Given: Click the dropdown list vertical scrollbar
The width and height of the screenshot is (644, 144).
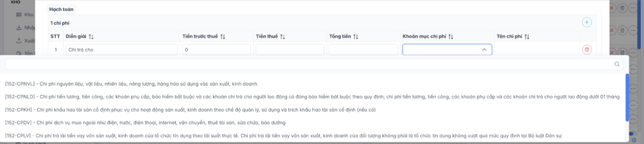Looking at the screenshot, I should coord(627,98).
